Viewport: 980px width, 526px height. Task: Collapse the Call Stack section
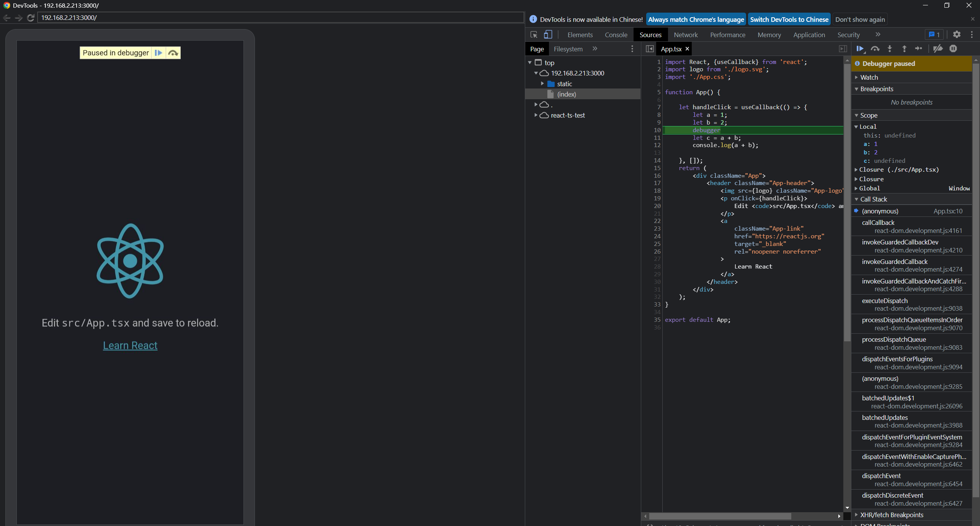coord(873,199)
